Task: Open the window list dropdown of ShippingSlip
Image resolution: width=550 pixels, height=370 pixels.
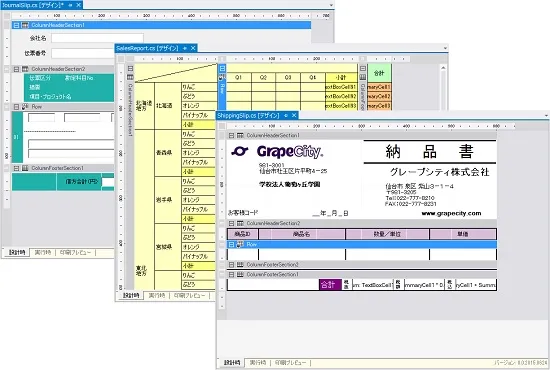Action: (x=546, y=115)
